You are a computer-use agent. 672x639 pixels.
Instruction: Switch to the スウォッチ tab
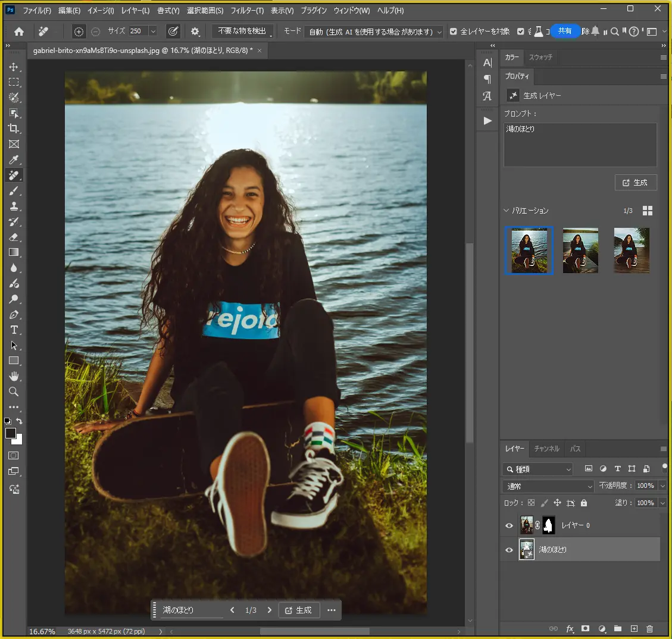click(x=540, y=57)
